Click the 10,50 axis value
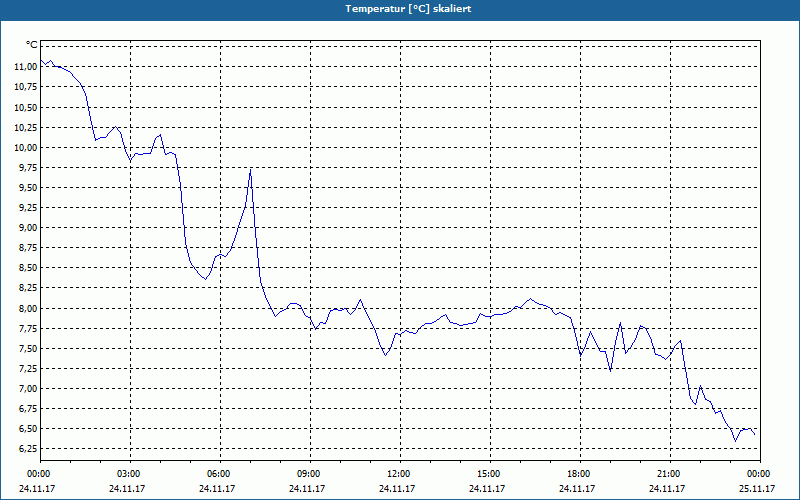 coord(26,108)
